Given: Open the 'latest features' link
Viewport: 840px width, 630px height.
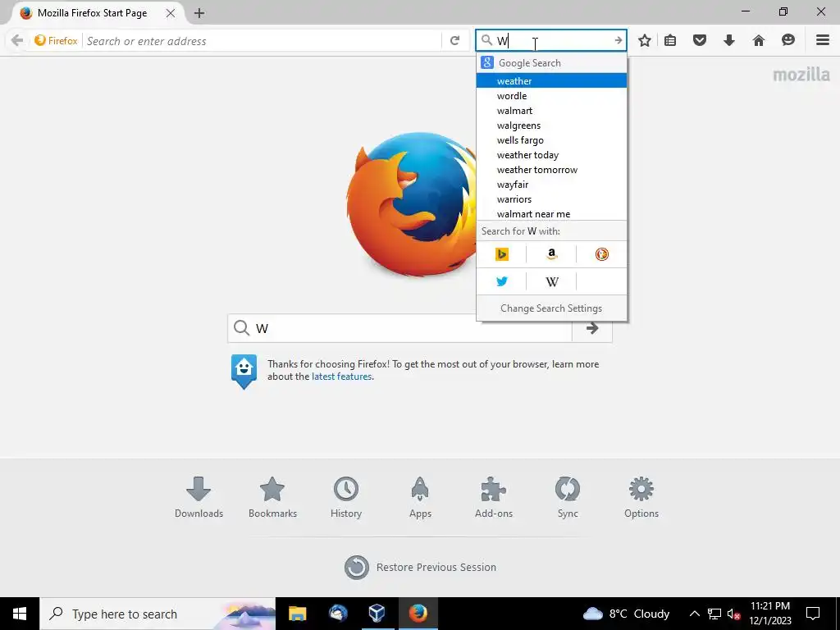Looking at the screenshot, I should tap(342, 377).
